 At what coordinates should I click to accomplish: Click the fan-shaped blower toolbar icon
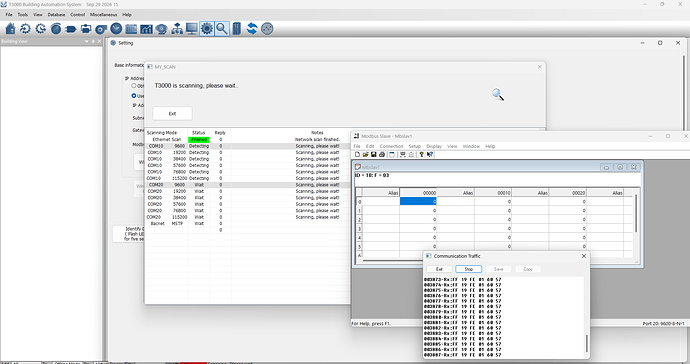click(x=101, y=29)
